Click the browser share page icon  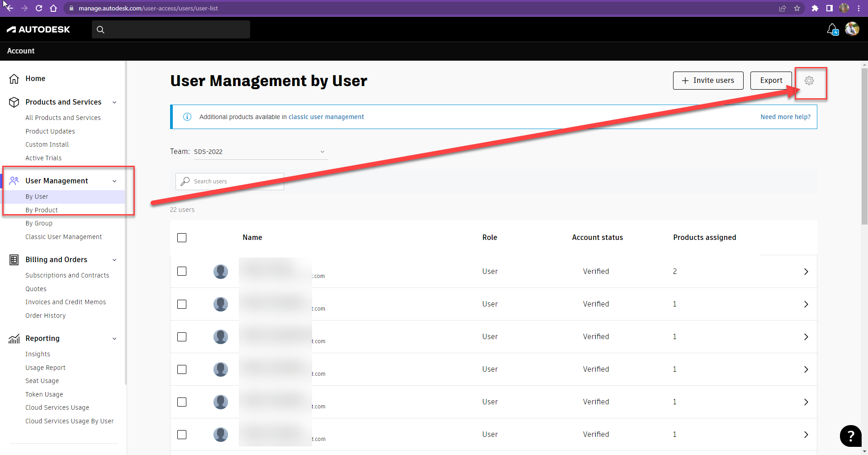tap(783, 8)
